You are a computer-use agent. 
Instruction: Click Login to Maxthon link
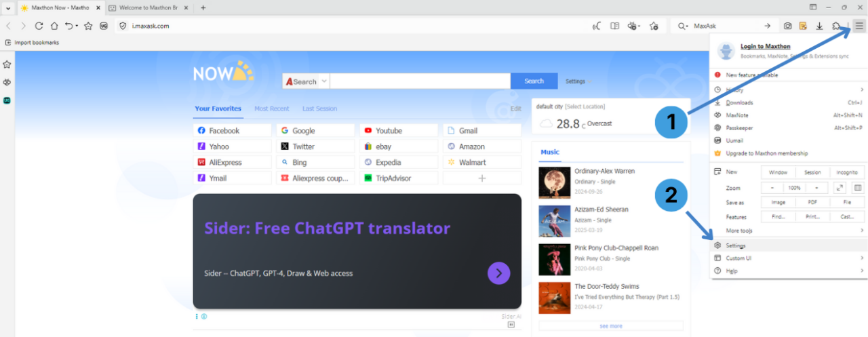point(765,46)
